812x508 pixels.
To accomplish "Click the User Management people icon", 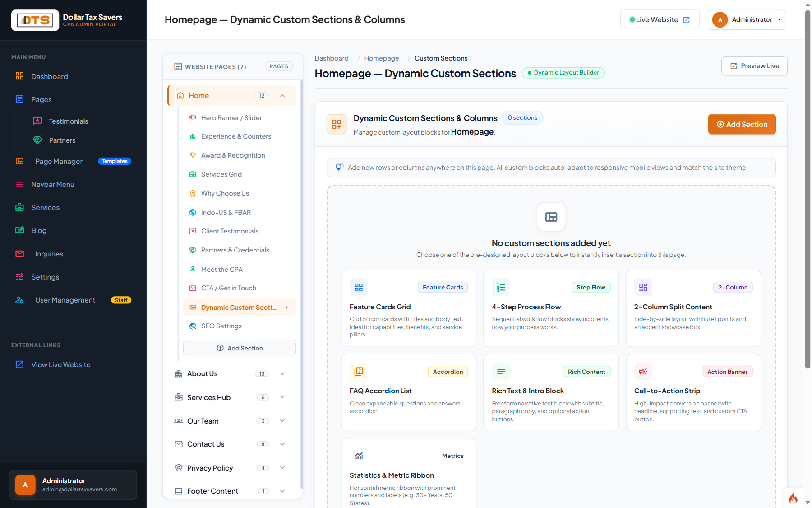I will 19,300.
